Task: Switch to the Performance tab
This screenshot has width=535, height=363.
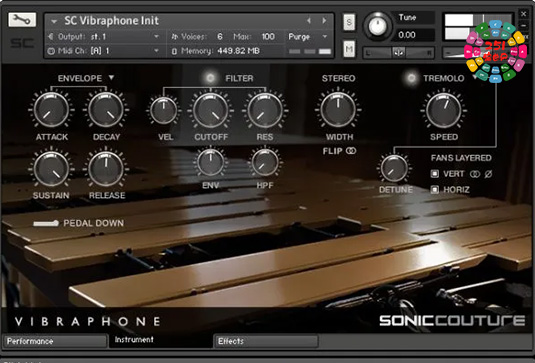Action: tap(55, 341)
